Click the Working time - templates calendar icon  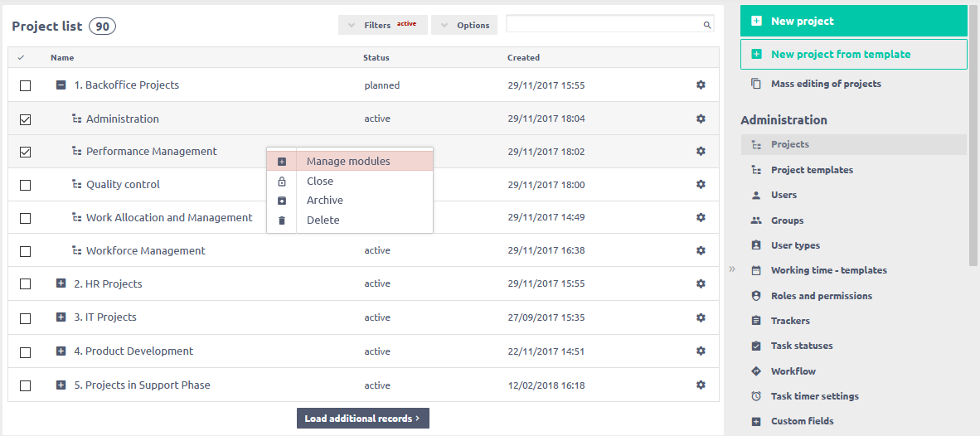point(755,270)
